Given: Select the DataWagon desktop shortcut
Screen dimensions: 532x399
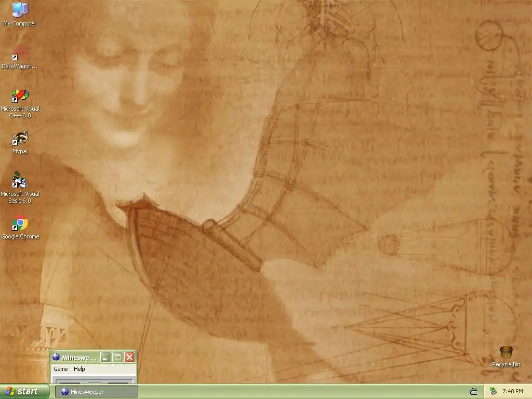Looking at the screenshot, I should point(20,57).
